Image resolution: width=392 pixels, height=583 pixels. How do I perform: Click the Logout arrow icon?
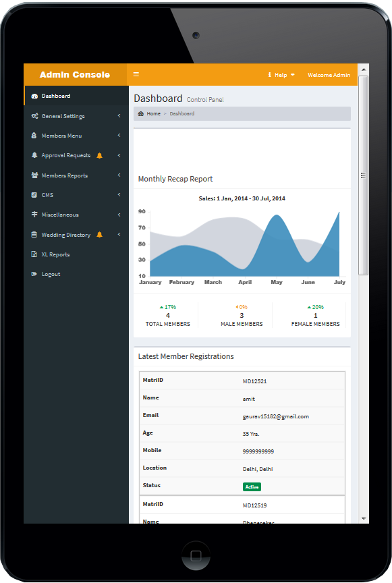(x=34, y=274)
